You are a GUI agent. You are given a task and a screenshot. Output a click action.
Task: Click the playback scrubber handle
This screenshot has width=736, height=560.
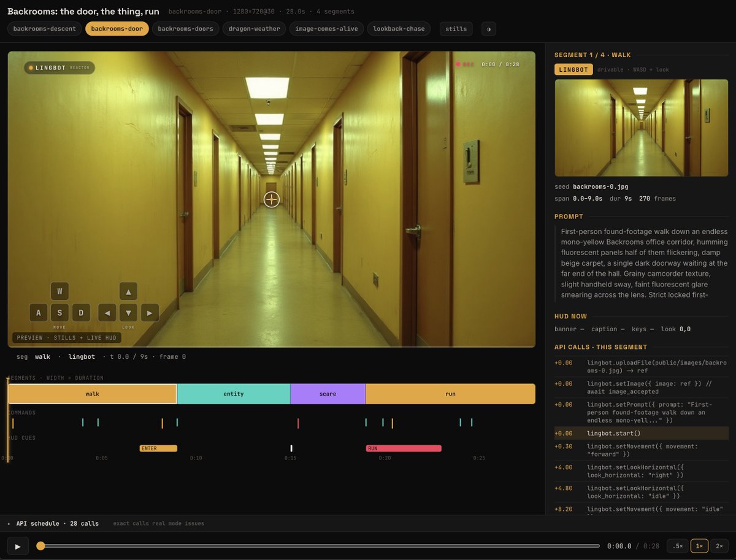(40, 546)
